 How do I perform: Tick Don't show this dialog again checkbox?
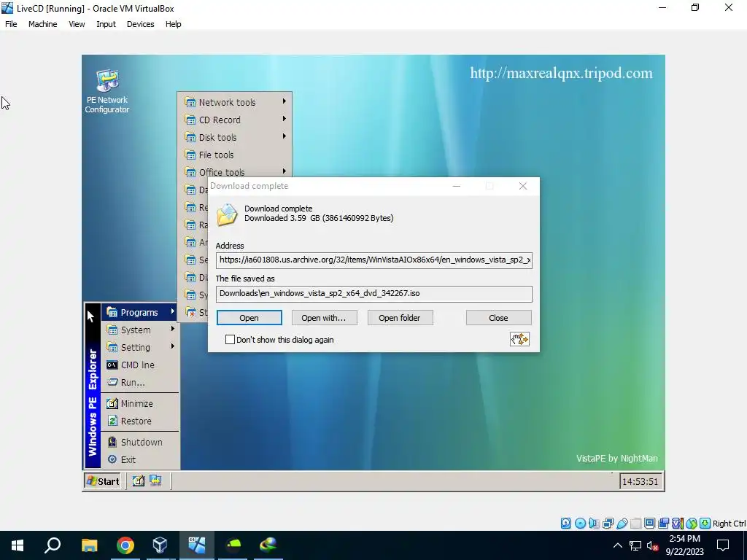point(230,339)
